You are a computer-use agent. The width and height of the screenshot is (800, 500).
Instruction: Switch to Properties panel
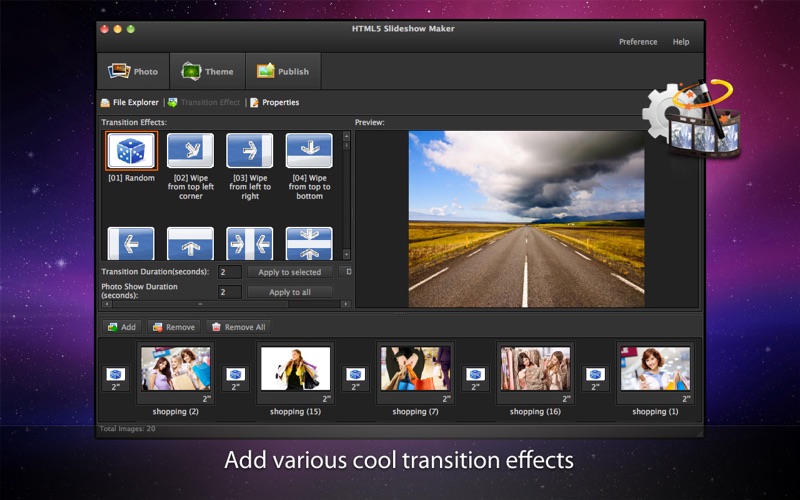[x=274, y=103]
